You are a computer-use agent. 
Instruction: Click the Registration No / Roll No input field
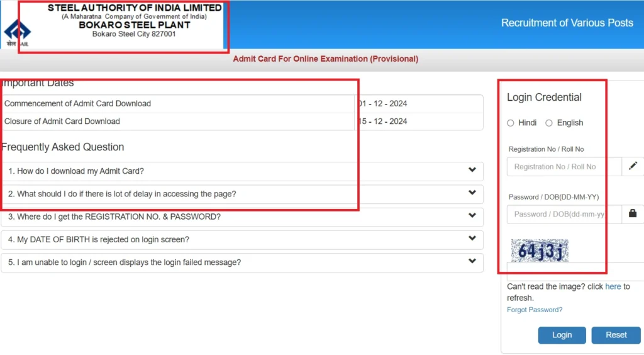coord(564,166)
